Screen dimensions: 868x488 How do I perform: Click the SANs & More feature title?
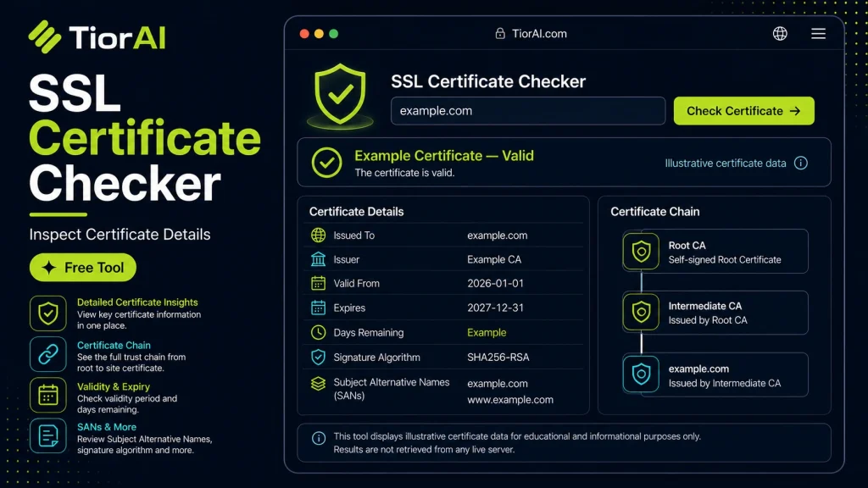[106, 427]
